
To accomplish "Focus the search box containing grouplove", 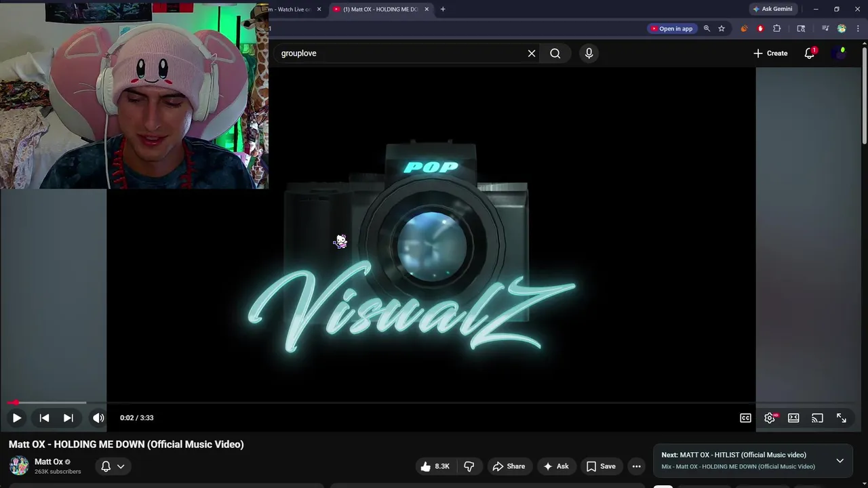I will click(400, 54).
